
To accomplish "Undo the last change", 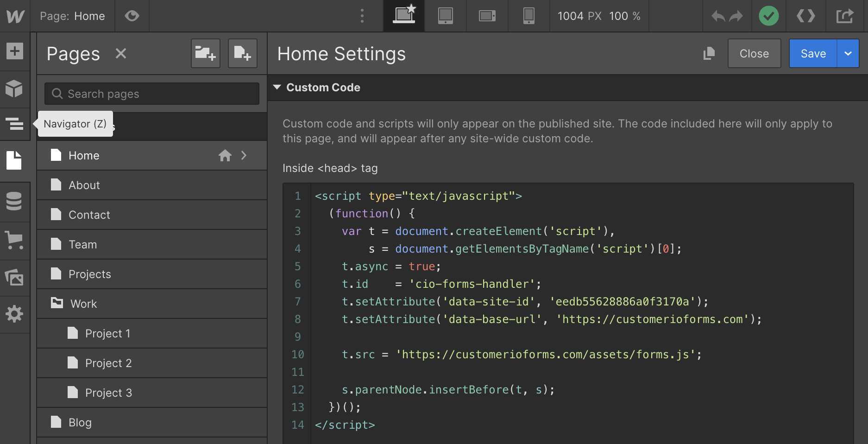I will [718, 16].
